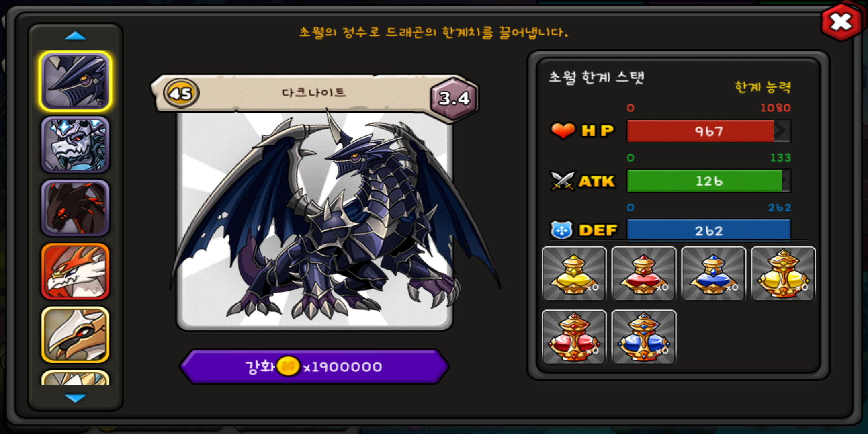Select the small yellow essence potion
The height and width of the screenshot is (434, 868).
click(574, 274)
